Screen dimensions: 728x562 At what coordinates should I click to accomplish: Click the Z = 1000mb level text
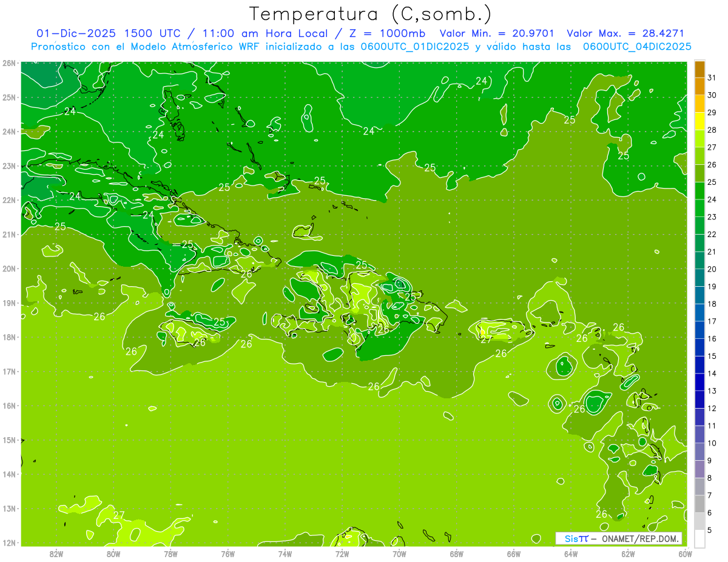tap(386, 33)
